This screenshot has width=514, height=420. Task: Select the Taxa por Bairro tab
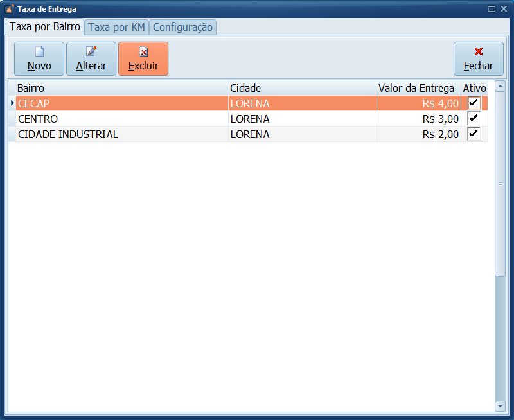45,27
